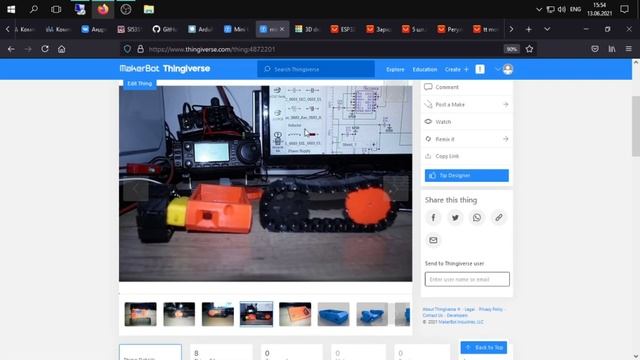Viewport: 640px width, 360px height.
Task: Go back one page in Firefox
Action: point(11,49)
